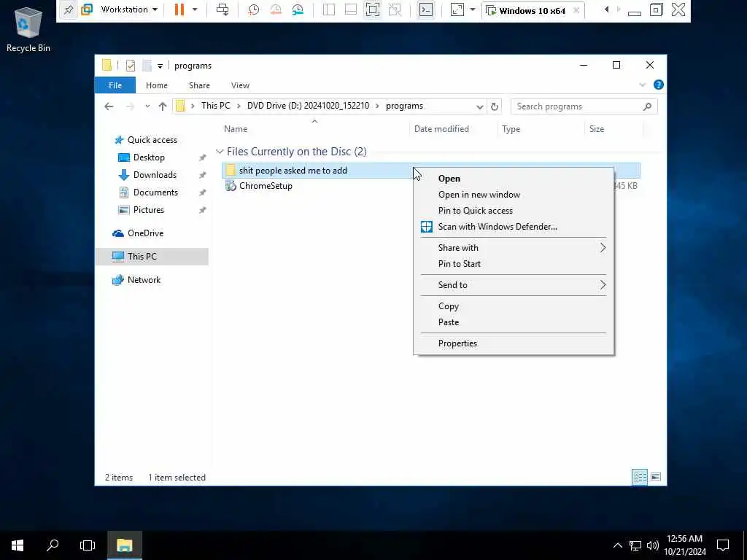Viewport: 747px width, 560px height.
Task: Expand the power options arrow next to pause
Action: [194, 9]
